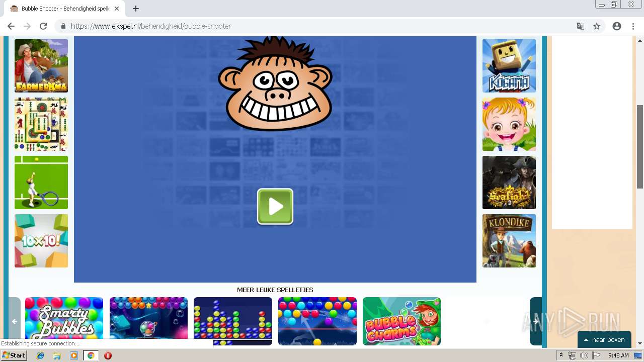The image size is (644, 362).
Task: Open the bubble shooter with aiming arrow tile
Action: point(317,321)
